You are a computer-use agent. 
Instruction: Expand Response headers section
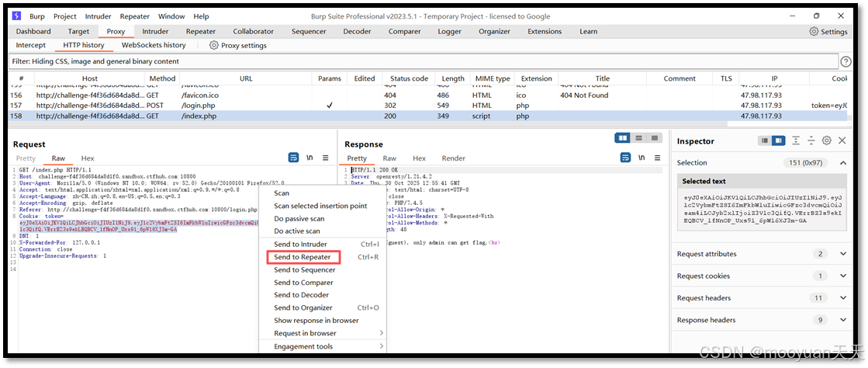(843, 320)
